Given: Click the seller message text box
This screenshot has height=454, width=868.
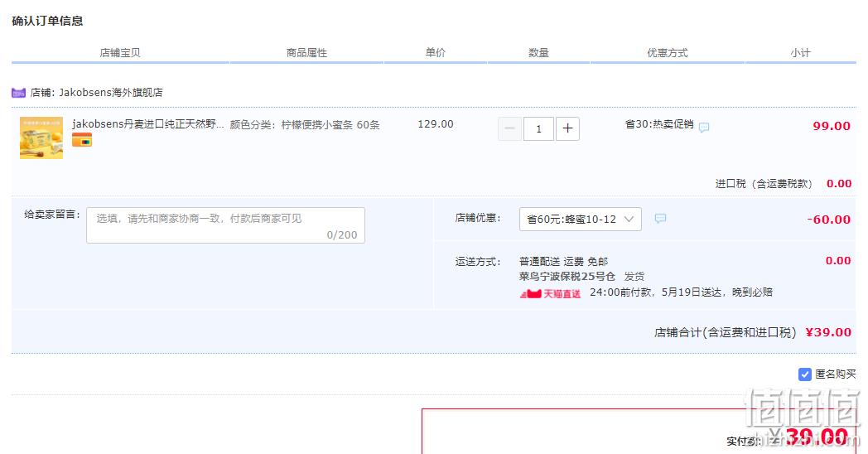Looking at the screenshot, I should pos(226,225).
